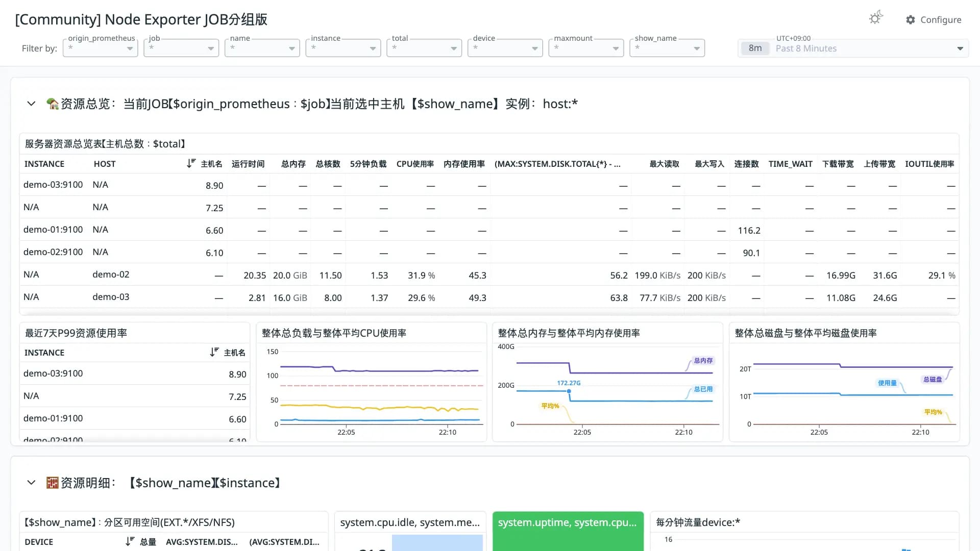Click the INSTANCE column header in overview table
Viewport: 980px width, 551px height.
[44, 164]
